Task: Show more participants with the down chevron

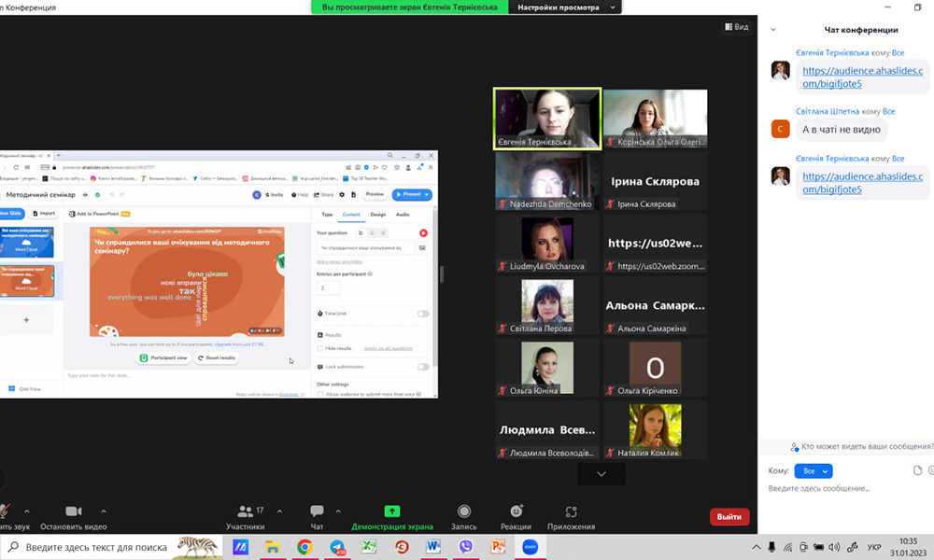Action: (601, 474)
